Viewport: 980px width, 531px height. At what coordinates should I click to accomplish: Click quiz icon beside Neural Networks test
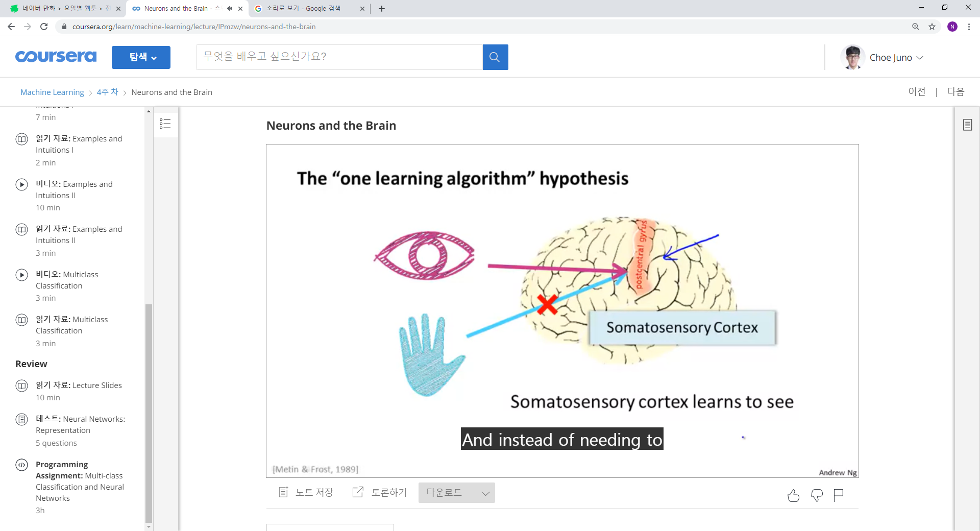point(21,420)
